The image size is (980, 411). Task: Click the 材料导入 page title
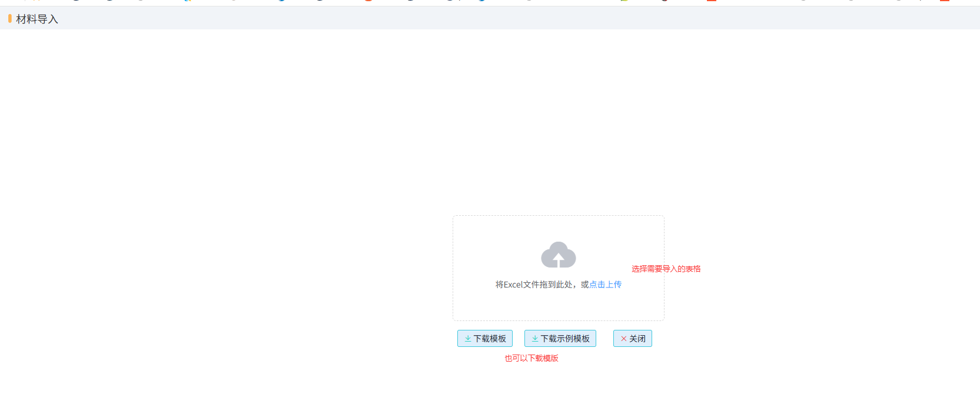point(37,19)
